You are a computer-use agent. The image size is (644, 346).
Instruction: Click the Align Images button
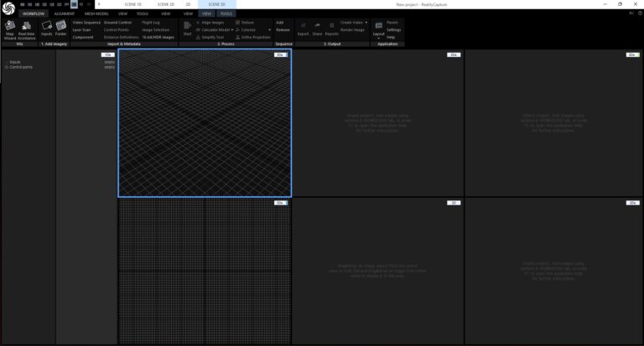tap(212, 23)
